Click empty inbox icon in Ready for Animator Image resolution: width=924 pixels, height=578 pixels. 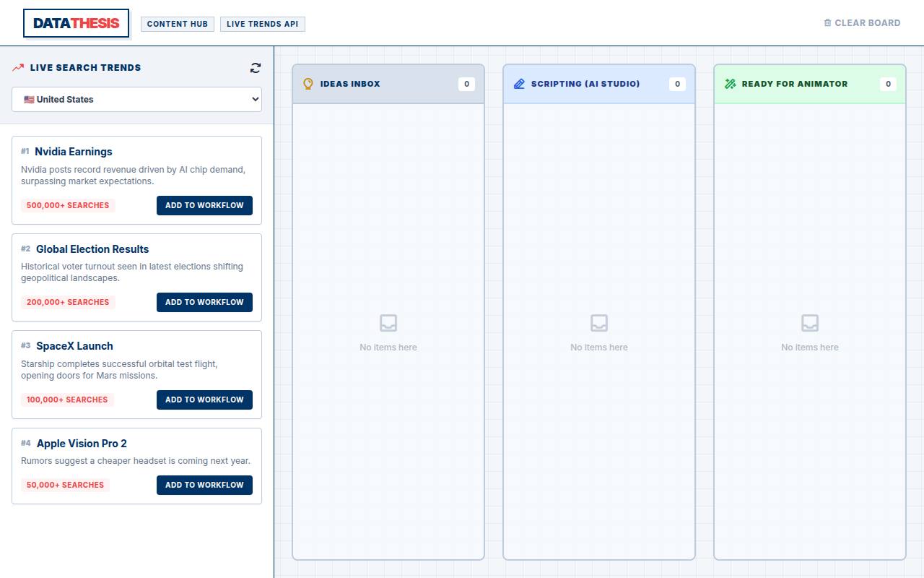click(x=810, y=323)
